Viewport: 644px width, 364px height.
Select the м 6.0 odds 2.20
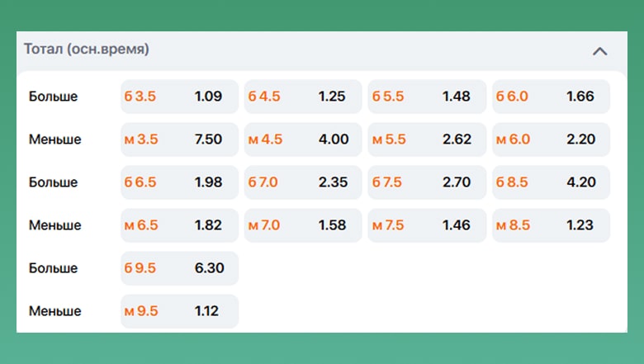coord(551,139)
